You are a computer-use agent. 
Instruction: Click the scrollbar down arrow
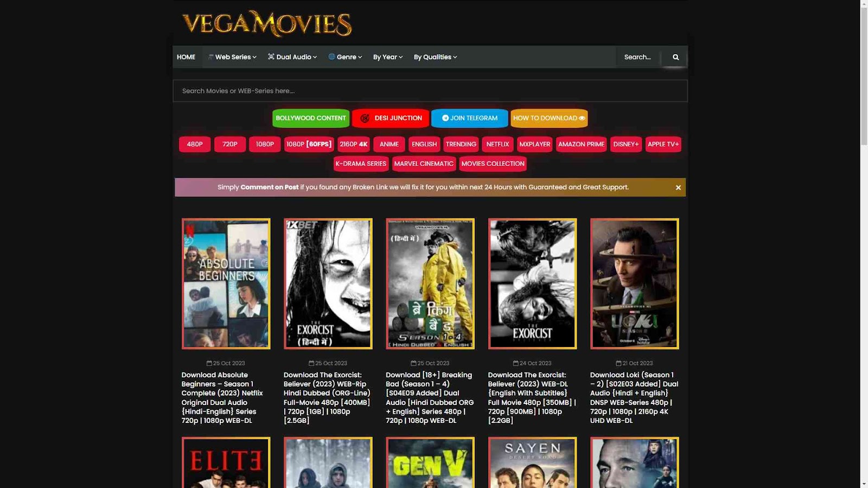864,484
